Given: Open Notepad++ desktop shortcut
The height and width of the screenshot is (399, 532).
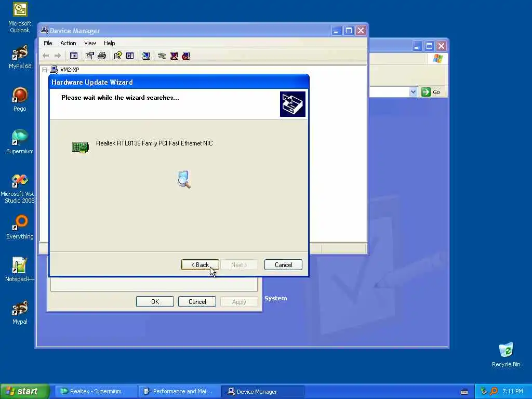Looking at the screenshot, I should click(x=20, y=270).
